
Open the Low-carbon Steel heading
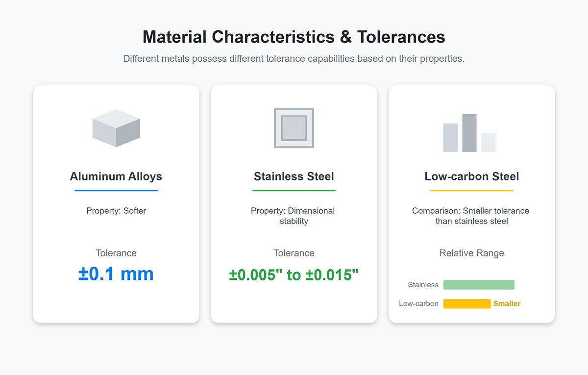tap(471, 176)
